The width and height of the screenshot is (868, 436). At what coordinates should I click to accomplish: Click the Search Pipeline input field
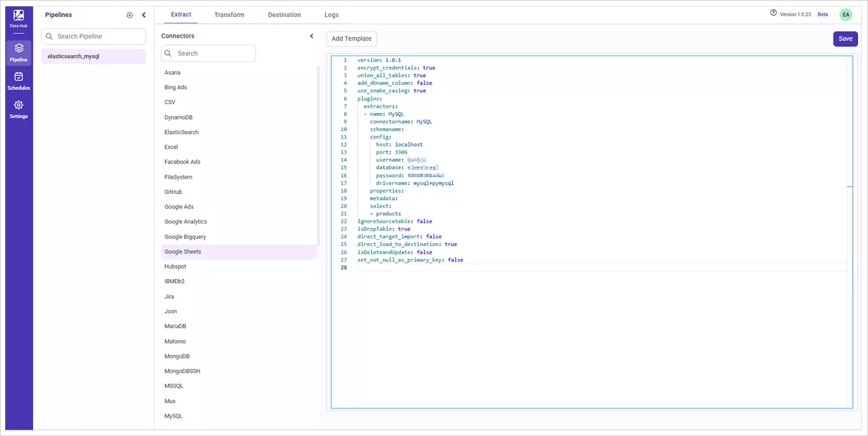point(94,36)
